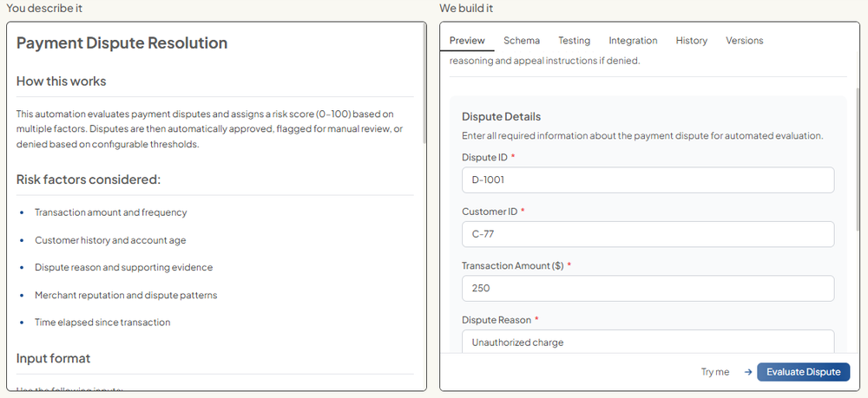The image size is (868, 398).
Task: Click the Dispute Details form title
Action: (x=501, y=117)
